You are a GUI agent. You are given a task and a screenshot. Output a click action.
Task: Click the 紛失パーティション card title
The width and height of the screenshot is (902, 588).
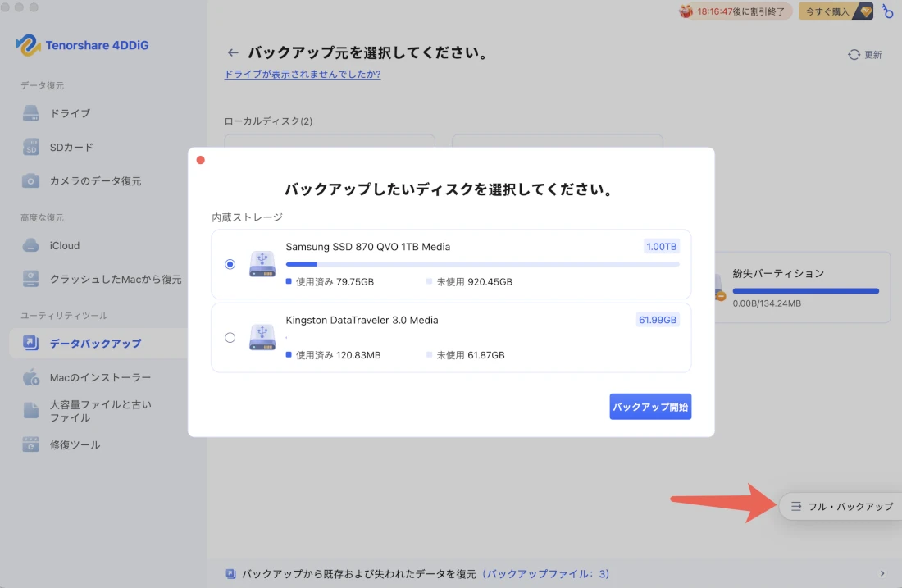(x=778, y=273)
